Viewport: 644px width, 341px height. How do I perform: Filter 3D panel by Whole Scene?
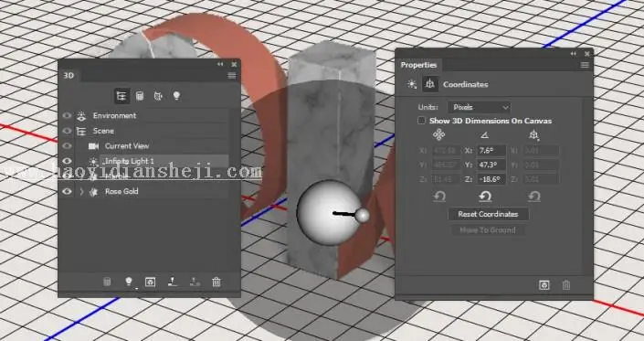121,96
